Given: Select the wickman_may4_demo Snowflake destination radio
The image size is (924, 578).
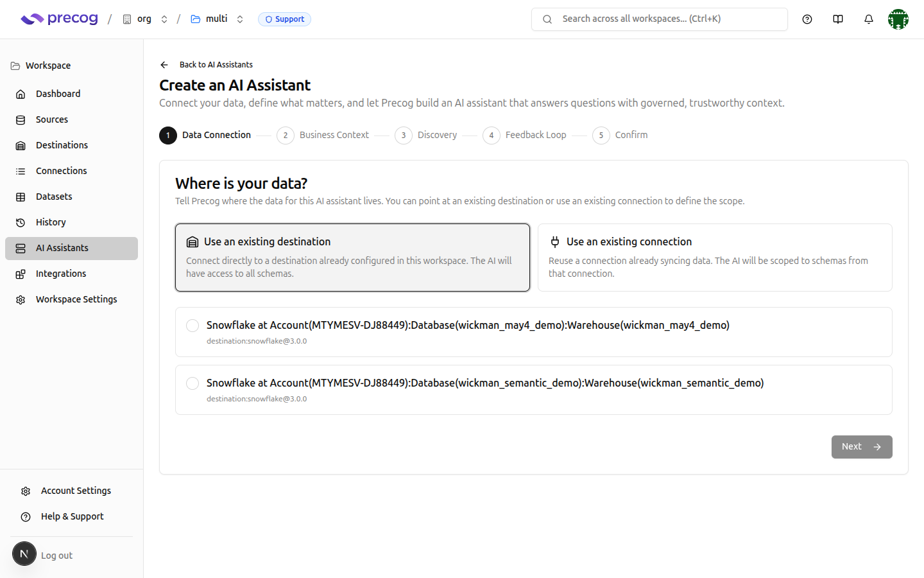Looking at the screenshot, I should point(193,326).
